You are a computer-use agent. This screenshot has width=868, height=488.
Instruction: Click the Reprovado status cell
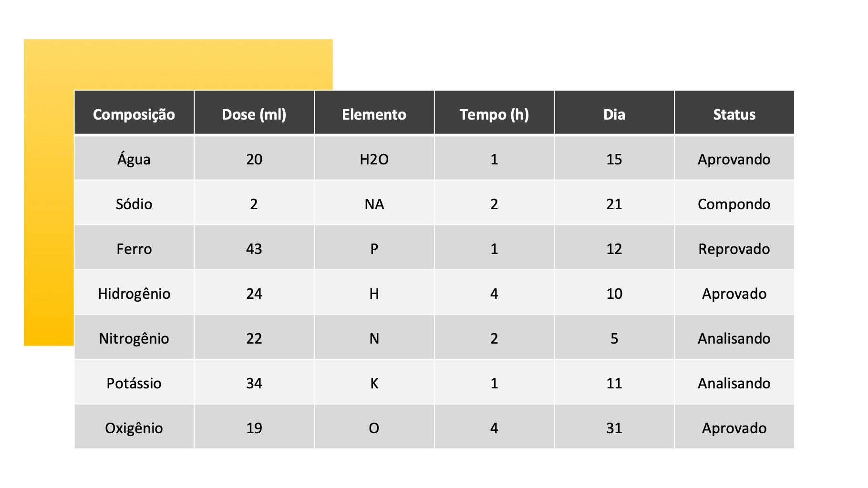pyautogui.click(x=734, y=249)
